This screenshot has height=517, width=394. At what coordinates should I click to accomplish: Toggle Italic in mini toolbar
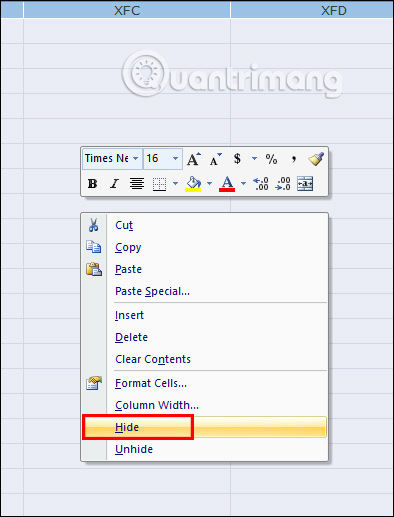click(114, 183)
